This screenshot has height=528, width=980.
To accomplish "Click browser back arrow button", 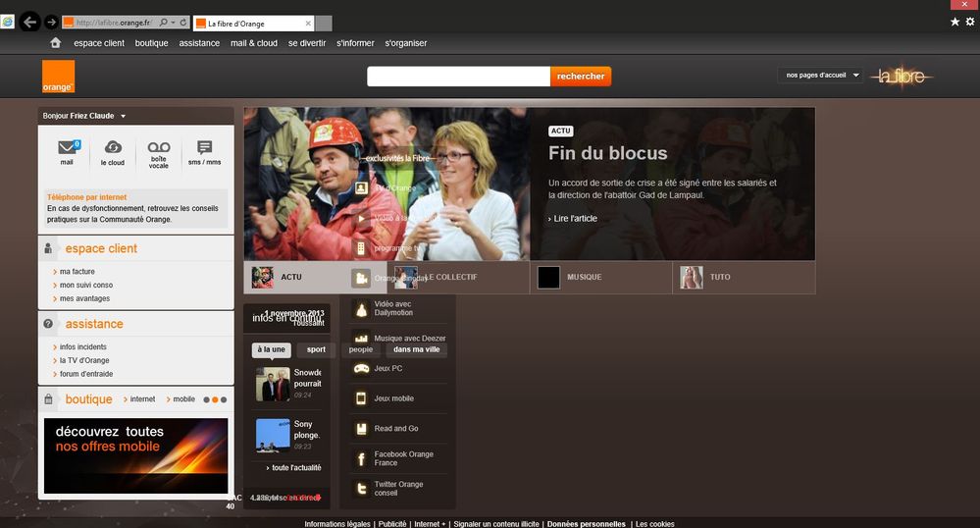I will [30, 23].
